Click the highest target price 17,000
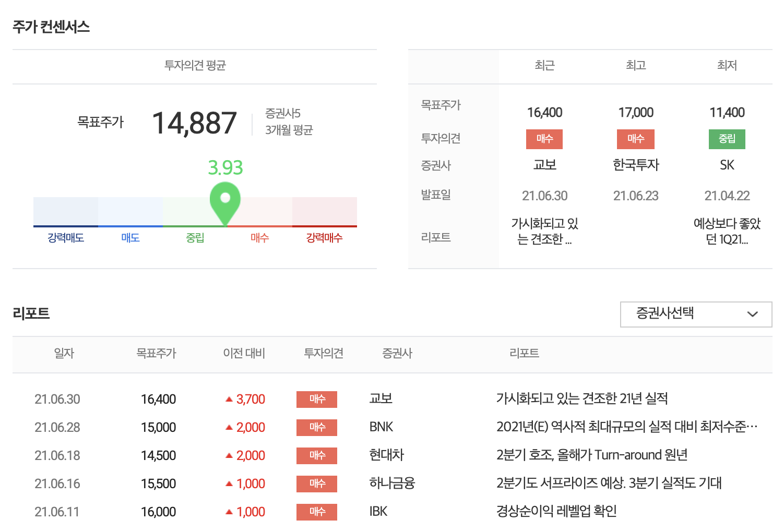784x532 pixels. tap(636, 113)
